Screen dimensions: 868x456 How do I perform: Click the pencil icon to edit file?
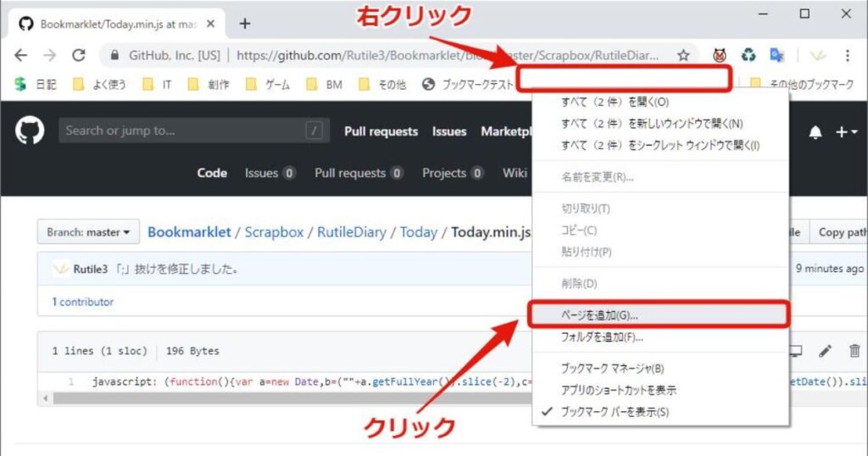tap(826, 351)
